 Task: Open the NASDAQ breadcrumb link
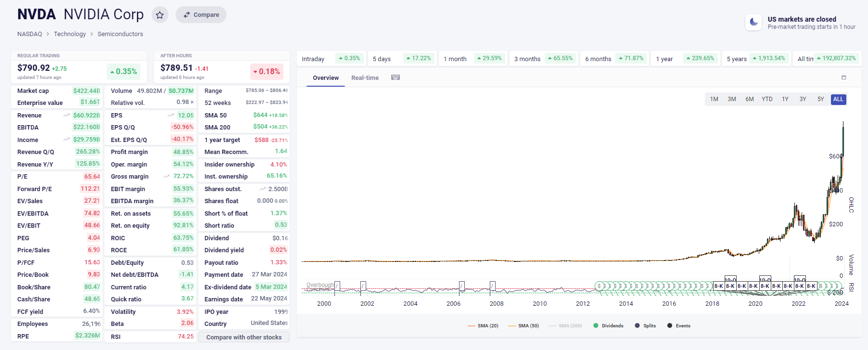(x=30, y=34)
